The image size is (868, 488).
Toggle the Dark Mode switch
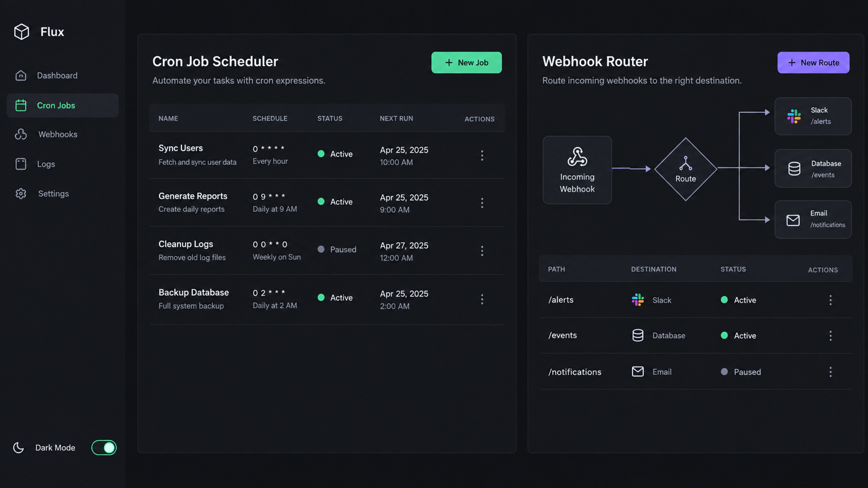click(x=104, y=448)
